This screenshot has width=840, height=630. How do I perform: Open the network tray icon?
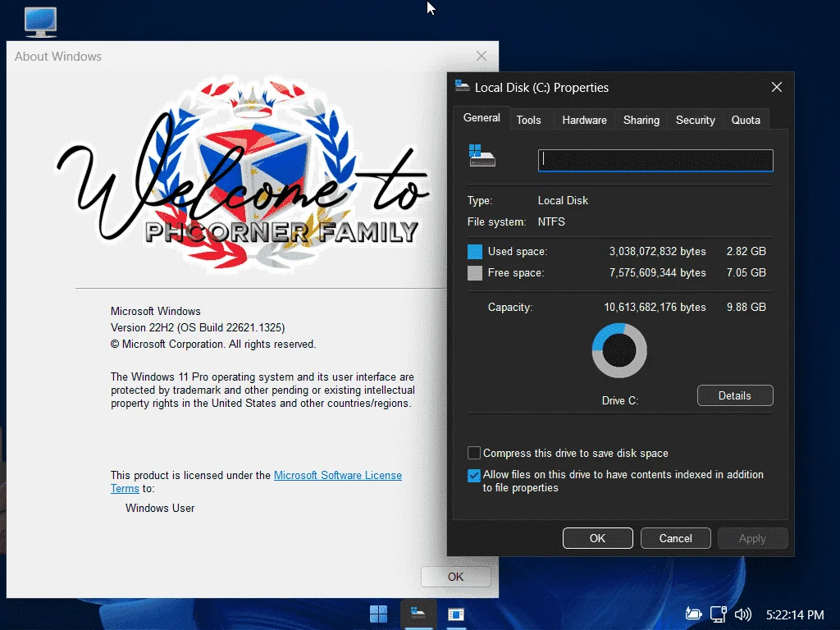pyautogui.click(x=719, y=614)
